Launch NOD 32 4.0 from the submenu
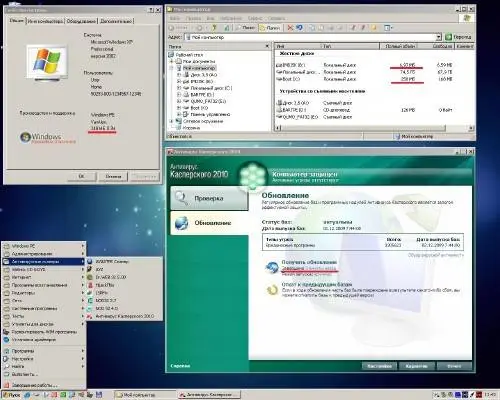Screen dimensions: 500x400 (125, 308)
